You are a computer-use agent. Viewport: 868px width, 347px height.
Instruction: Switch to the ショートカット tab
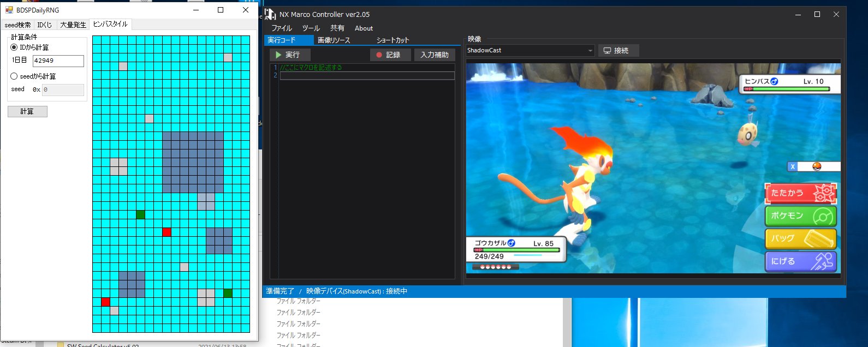click(393, 40)
